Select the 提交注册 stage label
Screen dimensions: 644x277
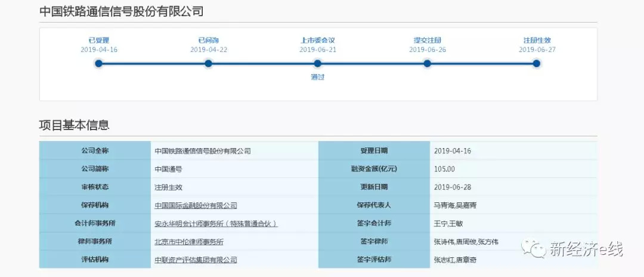[428, 40]
